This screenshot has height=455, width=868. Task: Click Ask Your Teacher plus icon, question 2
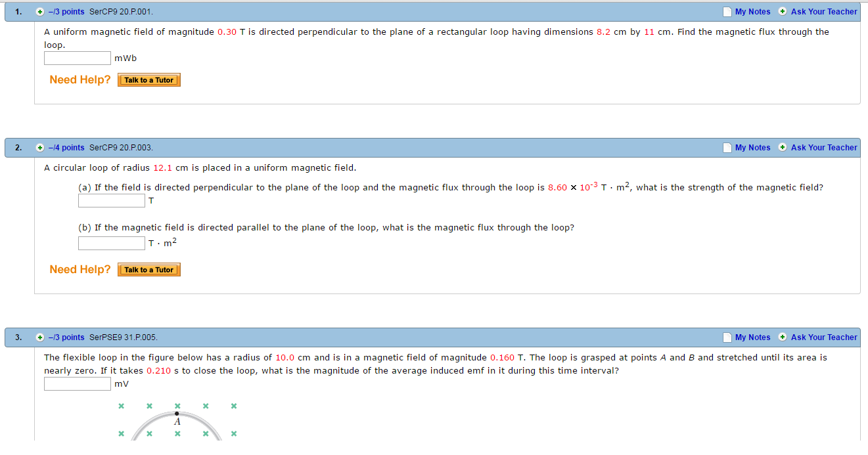pos(783,147)
